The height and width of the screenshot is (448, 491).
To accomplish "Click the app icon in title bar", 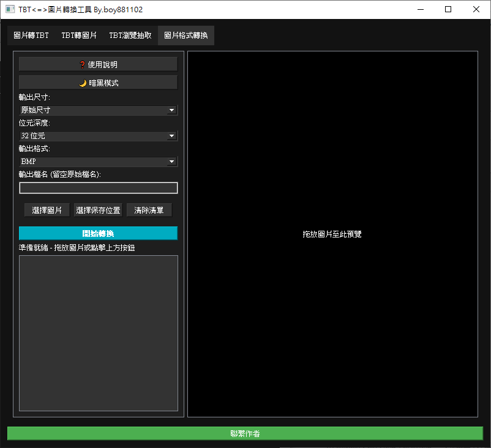I will click(x=10, y=9).
